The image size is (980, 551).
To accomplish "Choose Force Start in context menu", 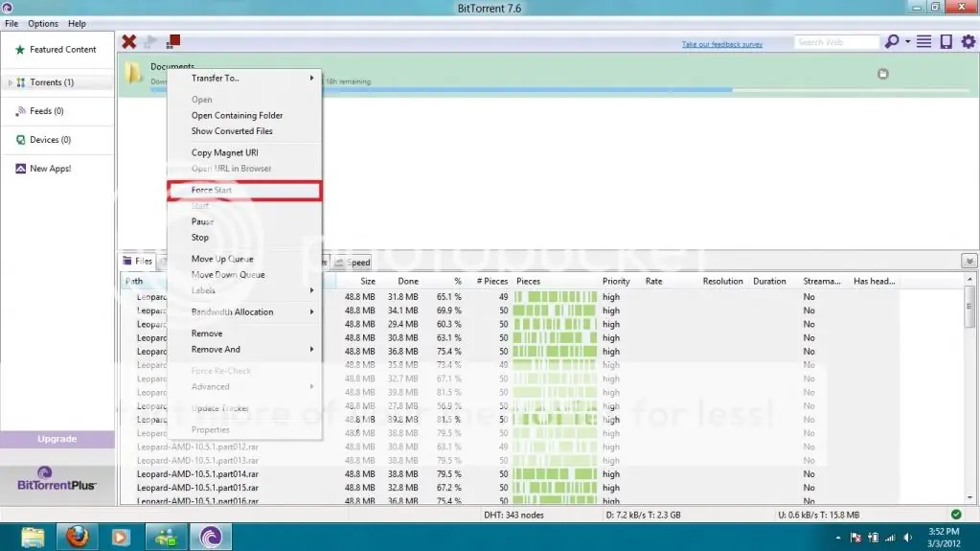I will pyautogui.click(x=244, y=190).
